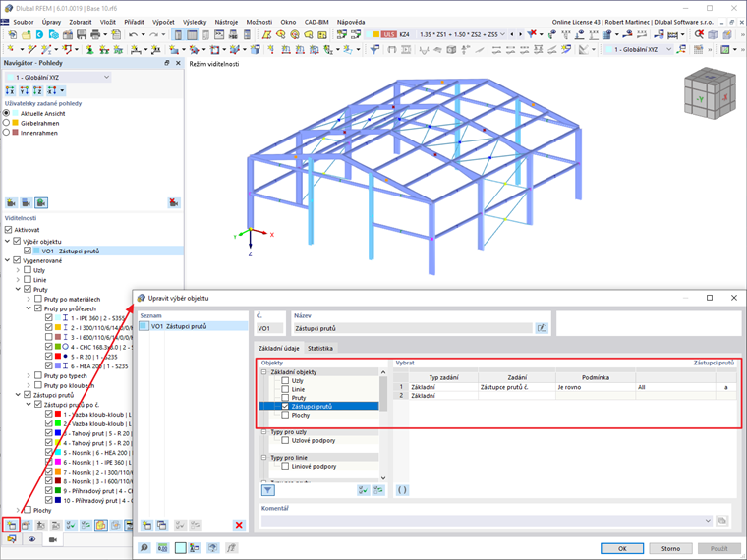Click the check all icon below Objekty tree
The width and height of the screenshot is (747, 560).
coord(363,490)
